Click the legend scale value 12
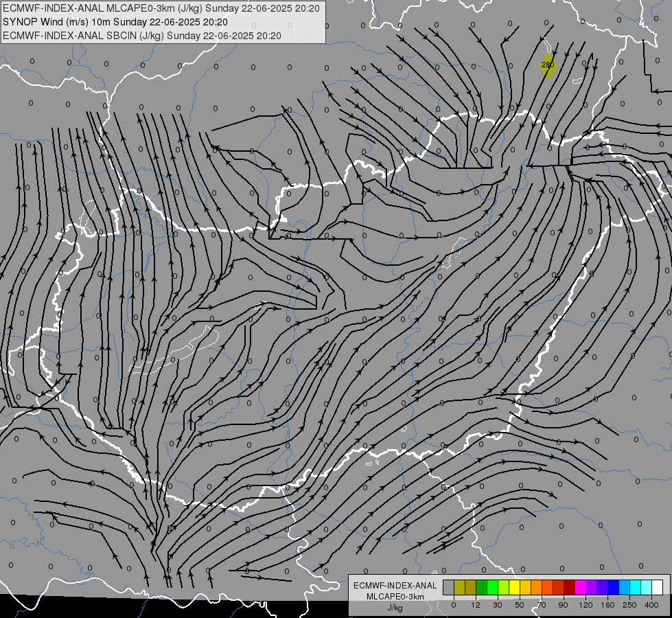The width and height of the screenshot is (672, 618). [475, 605]
